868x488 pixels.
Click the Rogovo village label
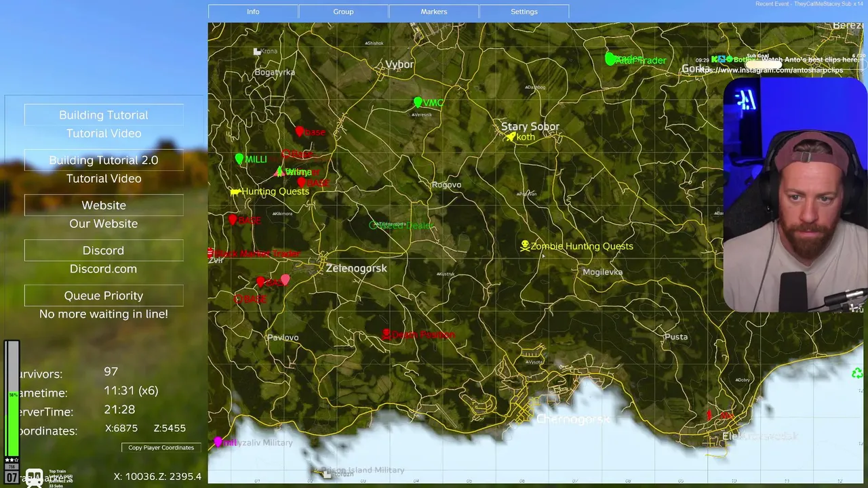tap(446, 184)
